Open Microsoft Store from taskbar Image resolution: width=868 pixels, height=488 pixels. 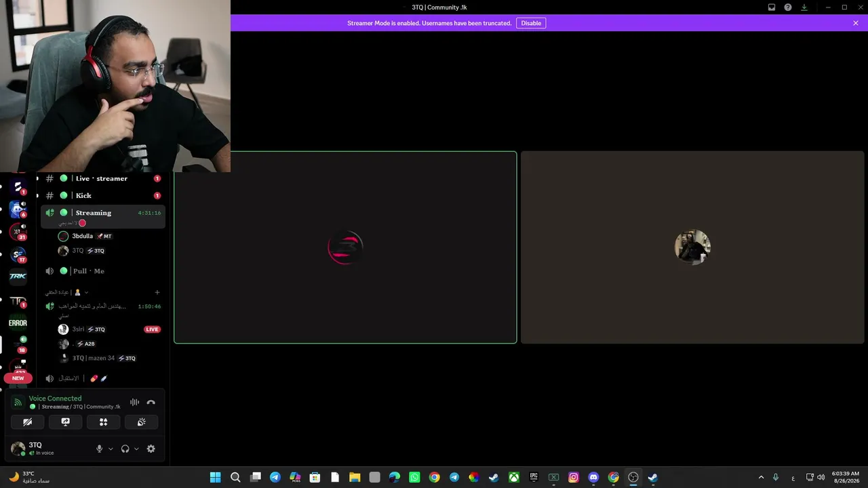point(315,477)
